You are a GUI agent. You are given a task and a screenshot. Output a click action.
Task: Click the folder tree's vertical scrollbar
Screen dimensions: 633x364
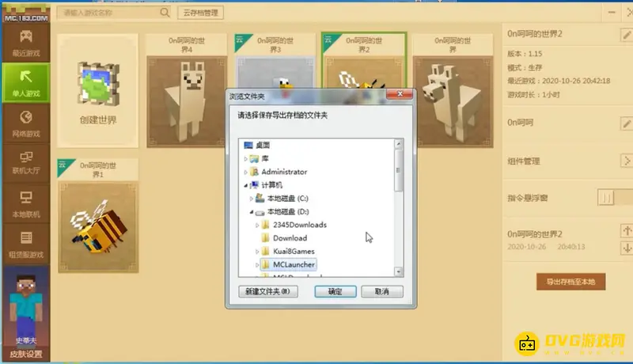tap(398, 174)
